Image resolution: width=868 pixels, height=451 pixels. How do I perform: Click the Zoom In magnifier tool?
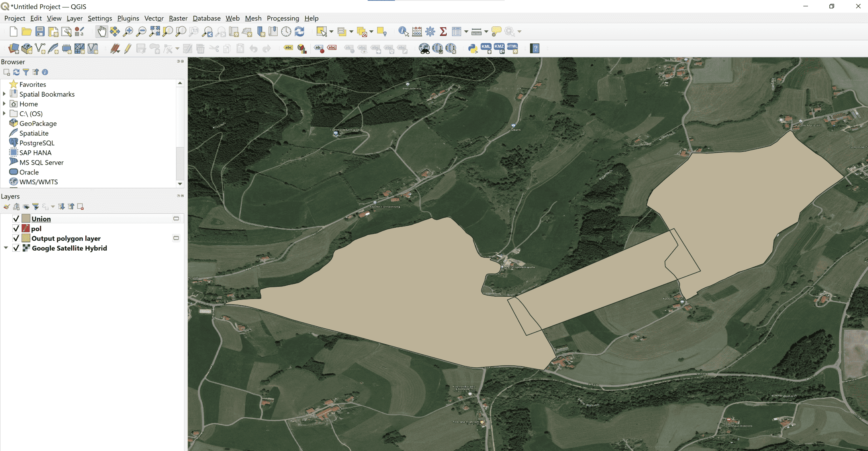128,32
